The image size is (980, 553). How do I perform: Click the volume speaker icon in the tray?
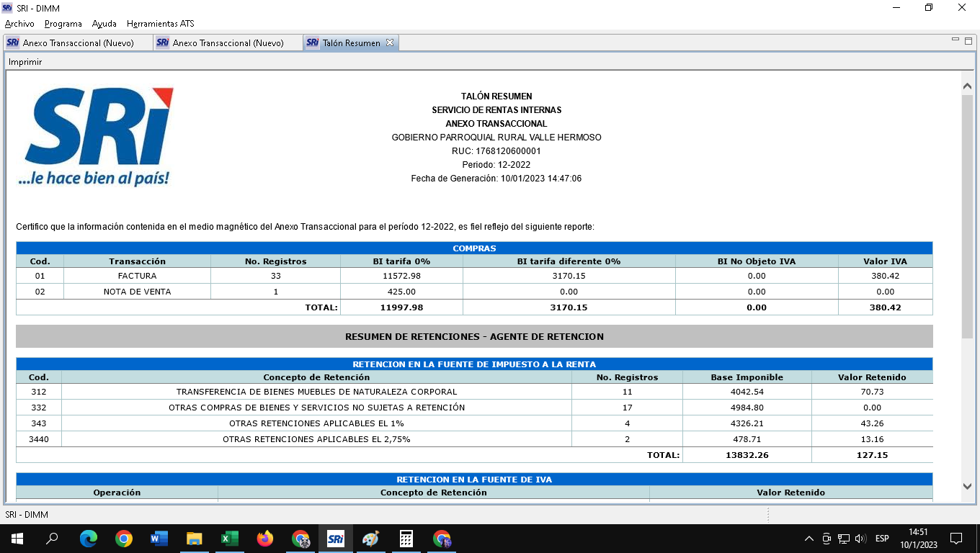[860, 539]
